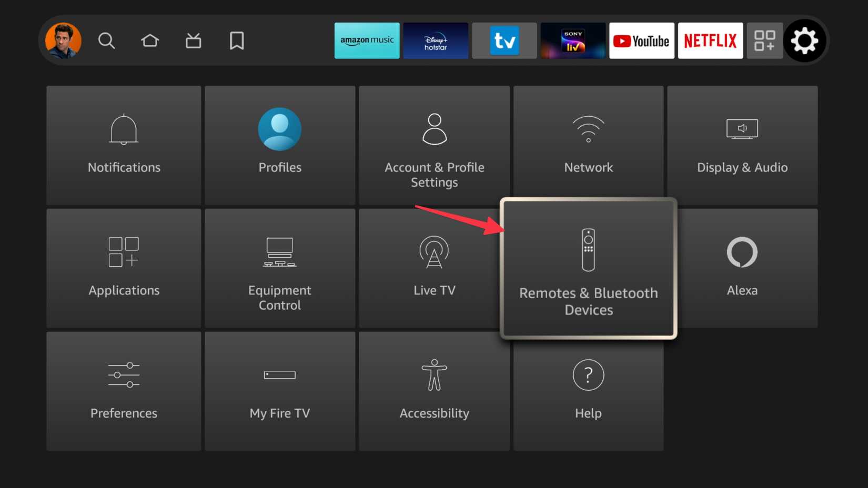Image resolution: width=868 pixels, height=488 pixels.
Task: Open the Sony LIV app
Action: (573, 40)
